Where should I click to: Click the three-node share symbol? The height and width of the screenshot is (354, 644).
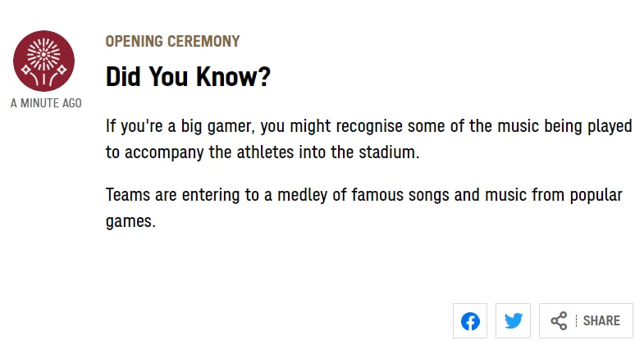click(x=559, y=320)
